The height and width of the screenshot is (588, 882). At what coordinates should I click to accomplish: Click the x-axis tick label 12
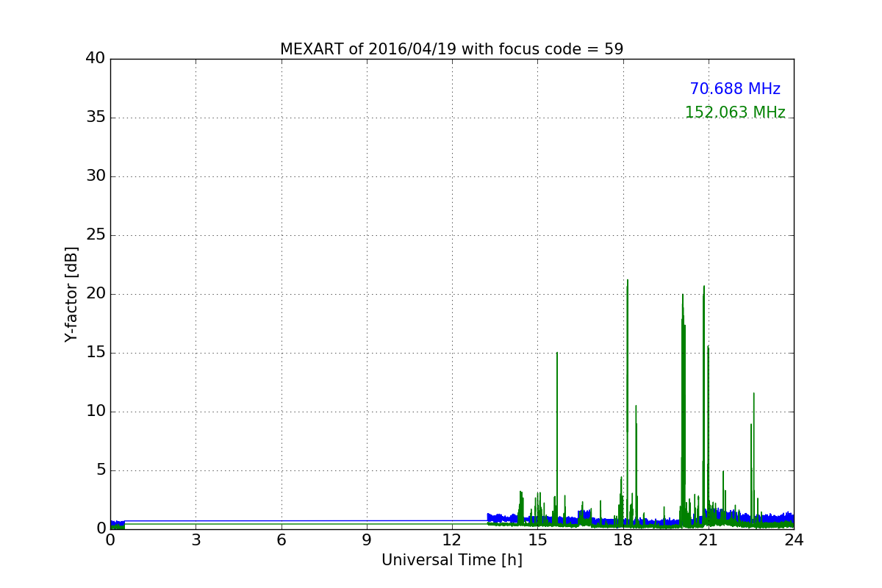pyautogui.click(x=452, y=540)
